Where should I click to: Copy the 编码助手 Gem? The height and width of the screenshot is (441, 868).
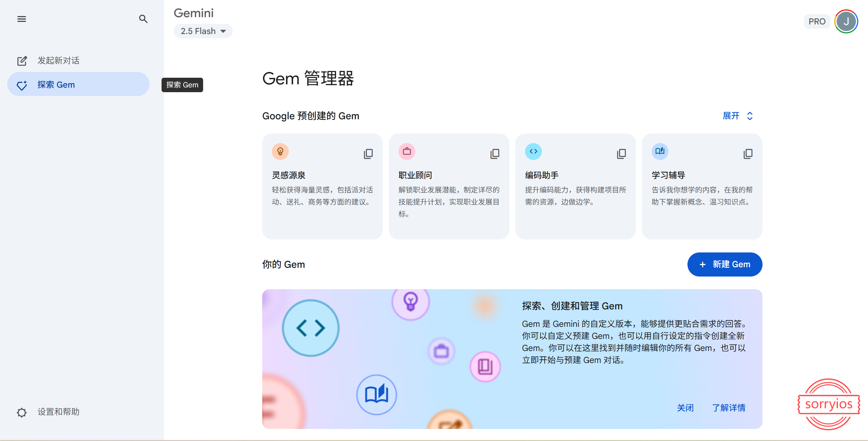621,154
